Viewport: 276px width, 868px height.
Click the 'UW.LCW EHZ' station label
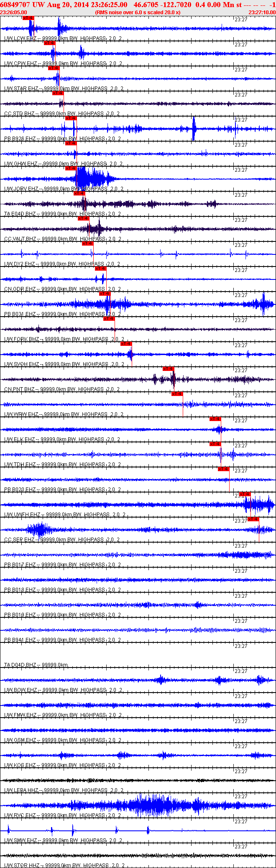[x=20, y=38]
